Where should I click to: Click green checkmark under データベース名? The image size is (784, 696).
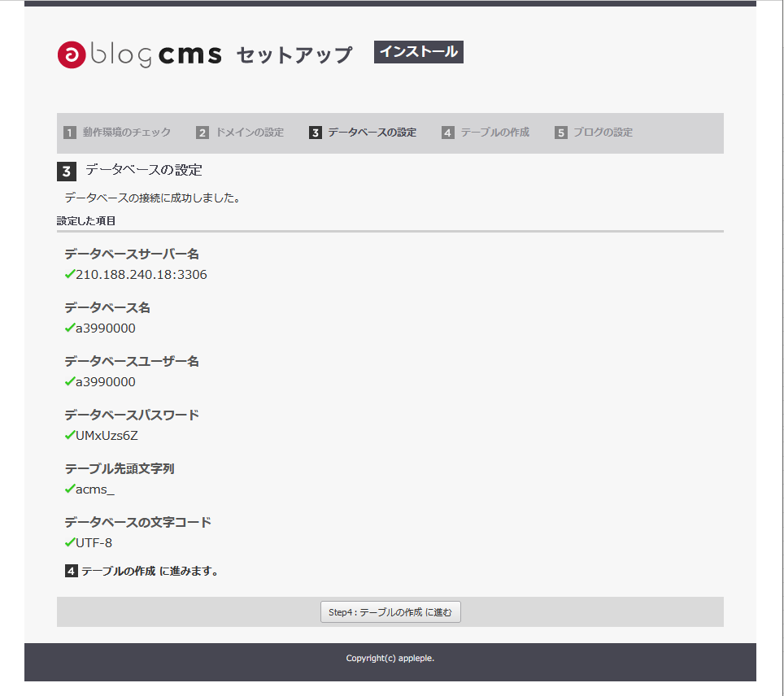[x=70, y=328]
